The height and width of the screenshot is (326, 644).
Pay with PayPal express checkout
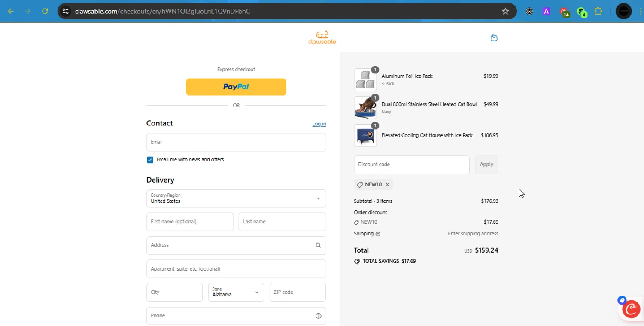[x=236, y=87]
